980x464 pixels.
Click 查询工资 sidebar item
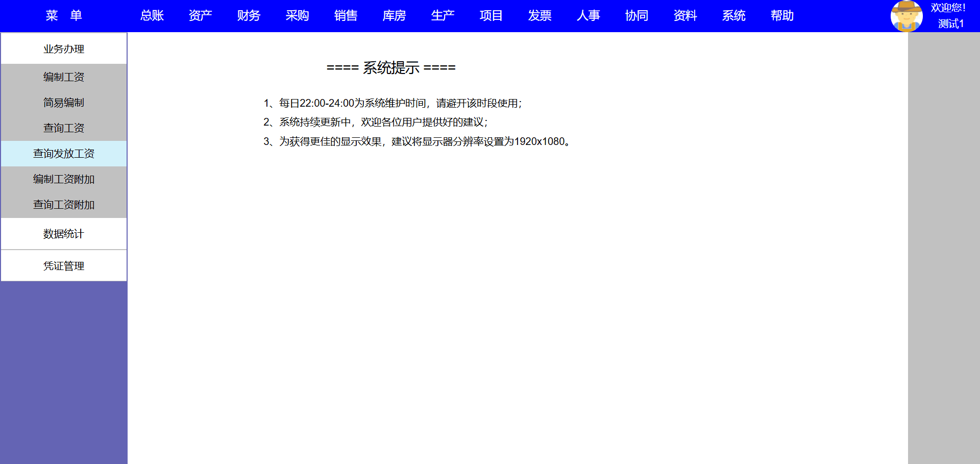point(64,128)
